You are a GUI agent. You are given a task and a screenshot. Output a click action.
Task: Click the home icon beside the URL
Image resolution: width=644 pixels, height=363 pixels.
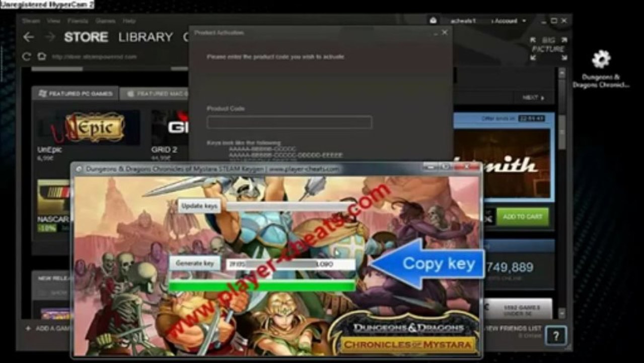[x=42, y=56]
